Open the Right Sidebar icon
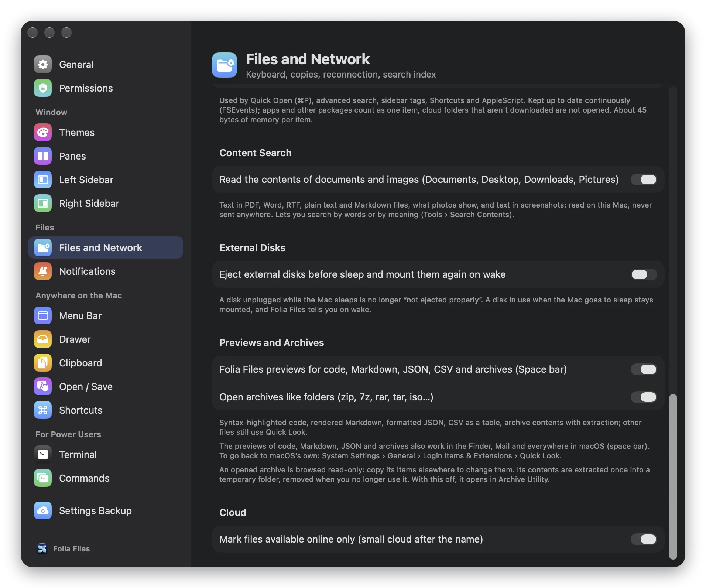Viewport: 706px width, 588px height. [x=43, y=204]
